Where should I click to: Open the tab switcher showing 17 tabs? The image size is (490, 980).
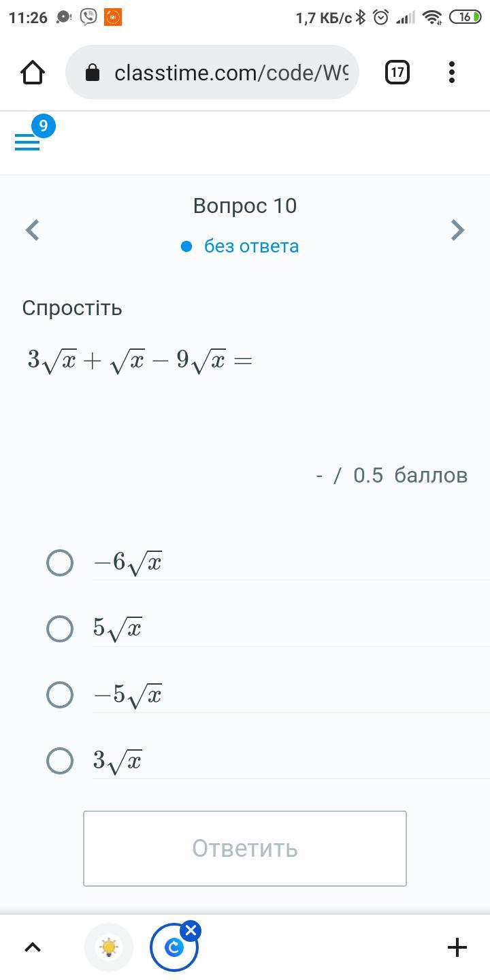click(397, 72)
